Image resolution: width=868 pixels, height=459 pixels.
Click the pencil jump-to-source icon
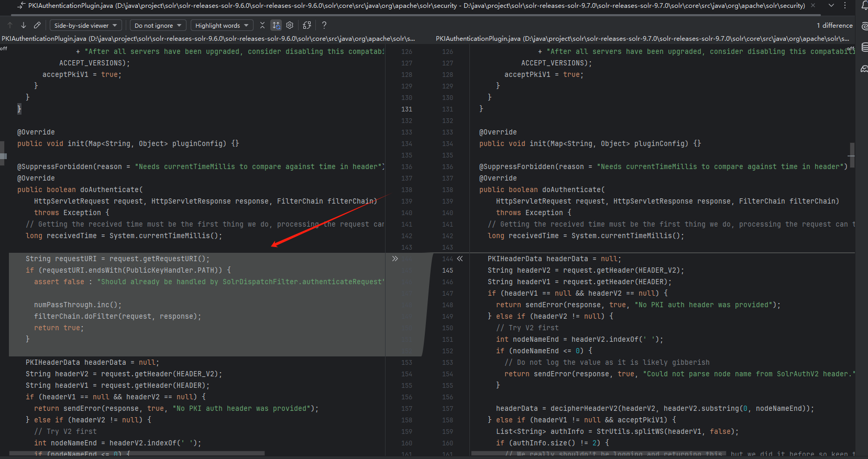click(37, 25)
